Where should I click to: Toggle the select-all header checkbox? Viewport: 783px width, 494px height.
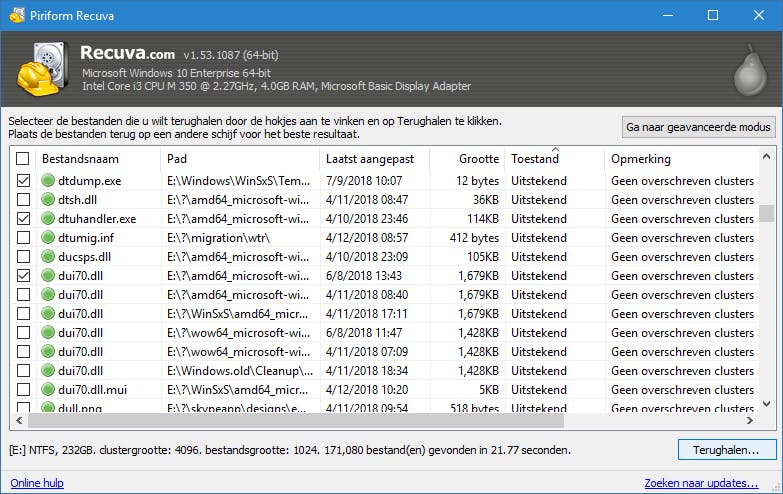point(23,159)
